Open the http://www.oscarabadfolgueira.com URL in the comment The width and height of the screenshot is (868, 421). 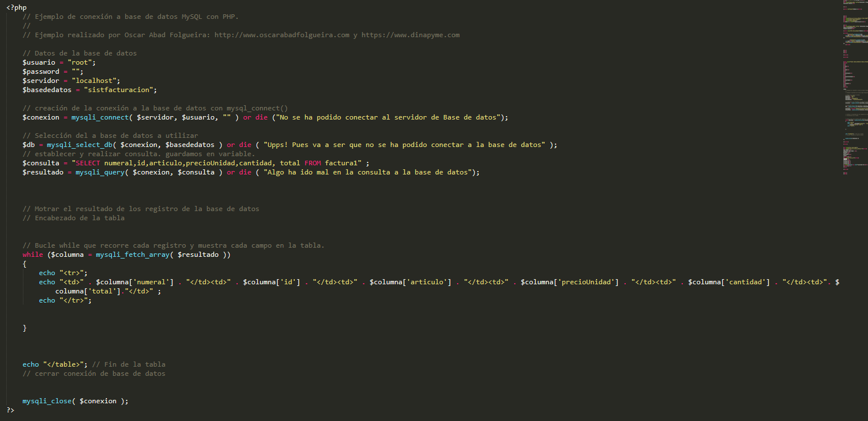click(x=282, y=35)
